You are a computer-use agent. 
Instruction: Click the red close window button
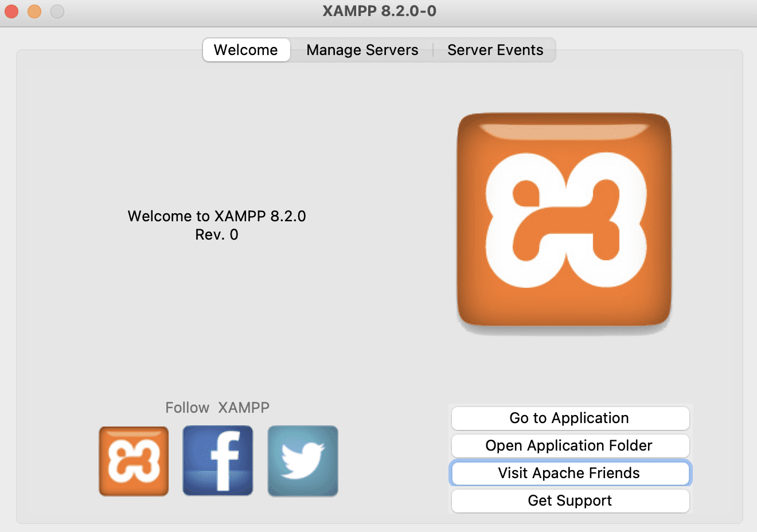[10, 10]
